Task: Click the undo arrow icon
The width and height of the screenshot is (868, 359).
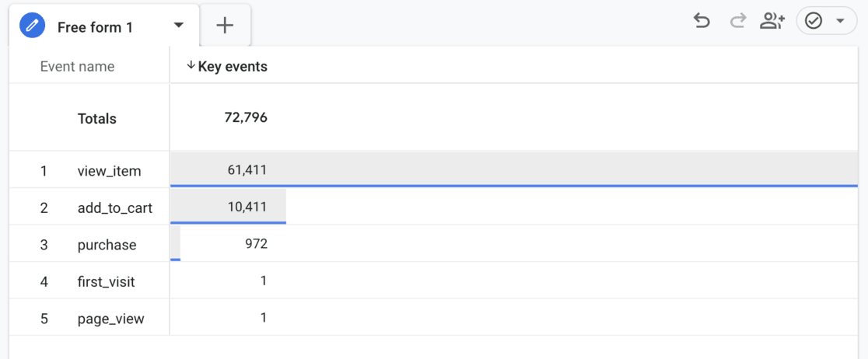Action: coord(702,21)
